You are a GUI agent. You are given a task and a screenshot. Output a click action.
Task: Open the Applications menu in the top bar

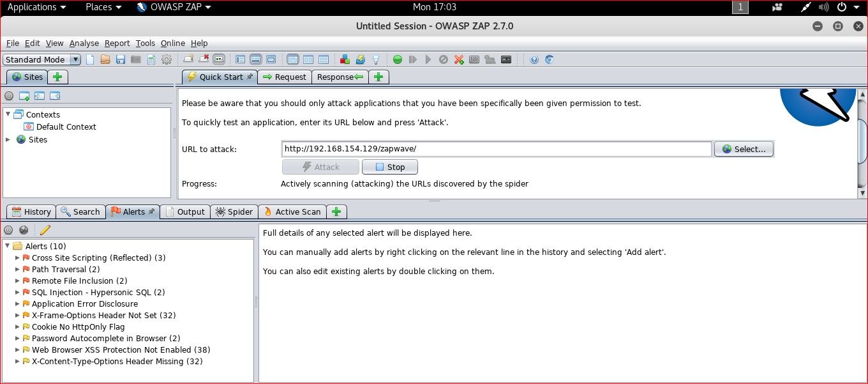(37, 7)
